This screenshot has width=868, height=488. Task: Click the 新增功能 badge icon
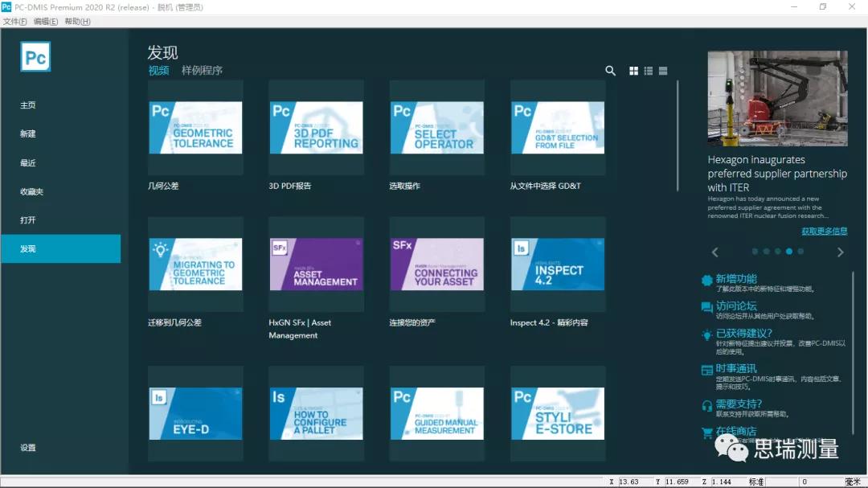click(x=707, y=281)
